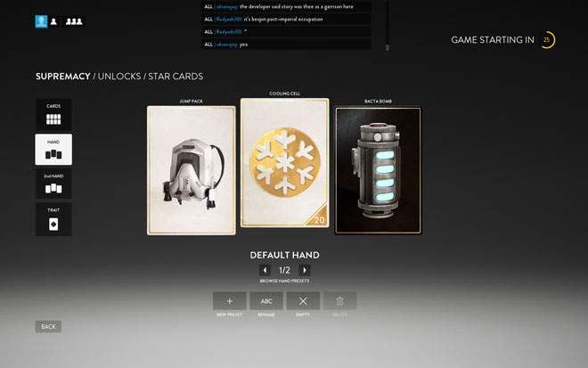This screenshot has width=588, height=368.
Task: Select the Jump Pack star card
Action: [192, 170]
